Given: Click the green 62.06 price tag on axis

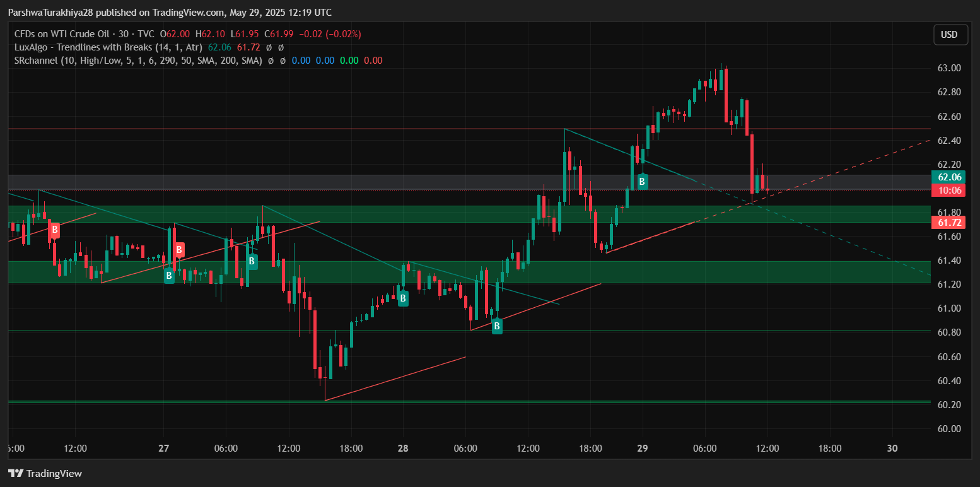Looking at the screenshot, I should tap(949, 178).
